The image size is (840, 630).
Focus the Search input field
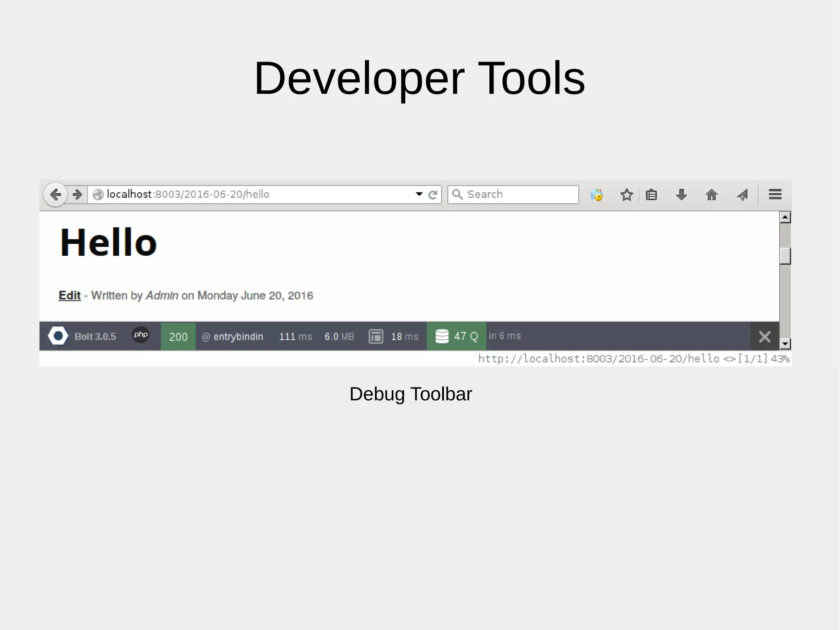pos(513,195)
